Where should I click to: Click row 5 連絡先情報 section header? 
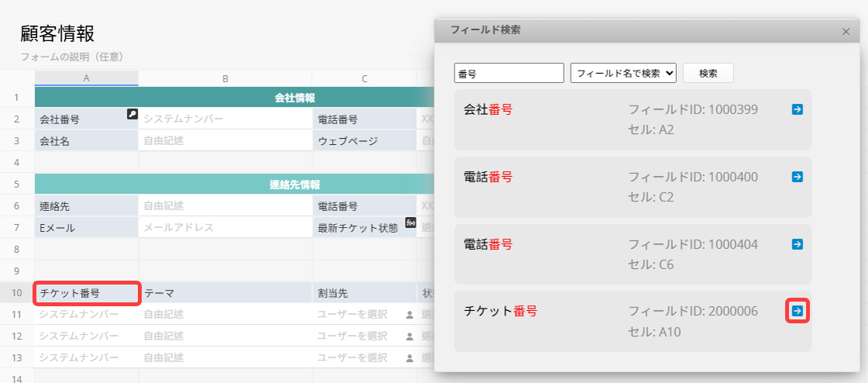(232, 185)
